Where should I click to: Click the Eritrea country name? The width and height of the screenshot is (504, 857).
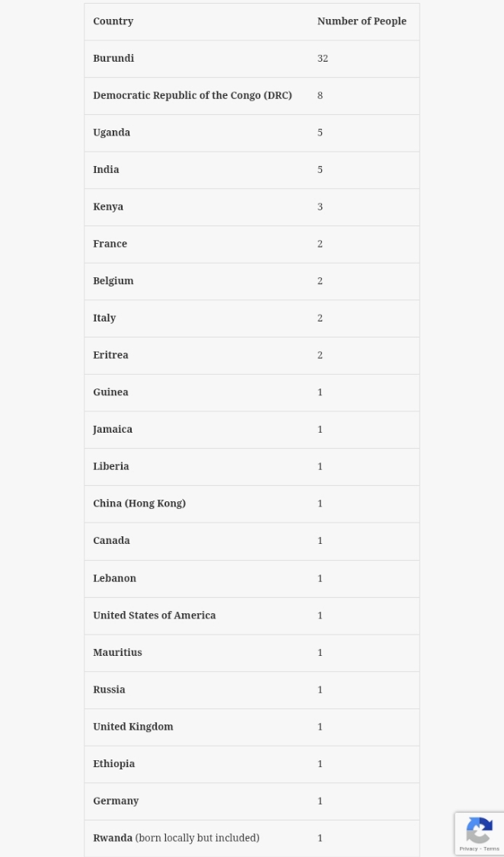111,356
